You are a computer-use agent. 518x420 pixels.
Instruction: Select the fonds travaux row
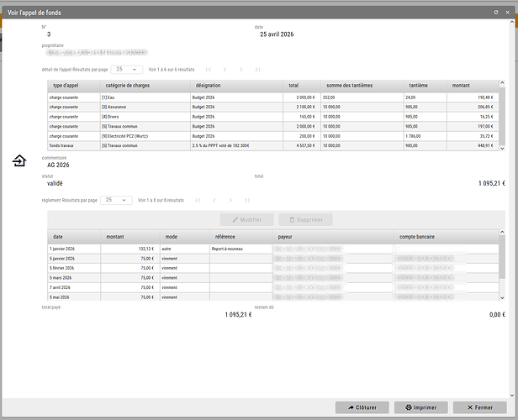click(x=273, y=145)
